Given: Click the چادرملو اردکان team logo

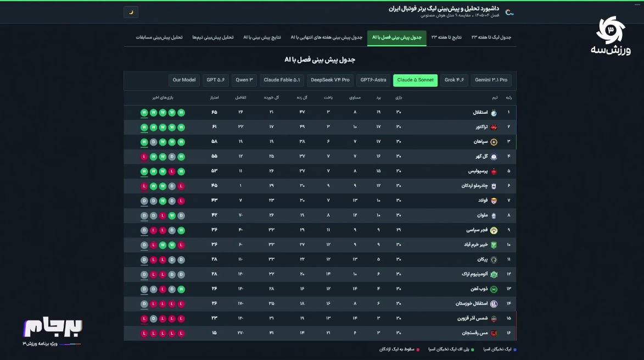Looking at the screenshot, I should 494,186.
